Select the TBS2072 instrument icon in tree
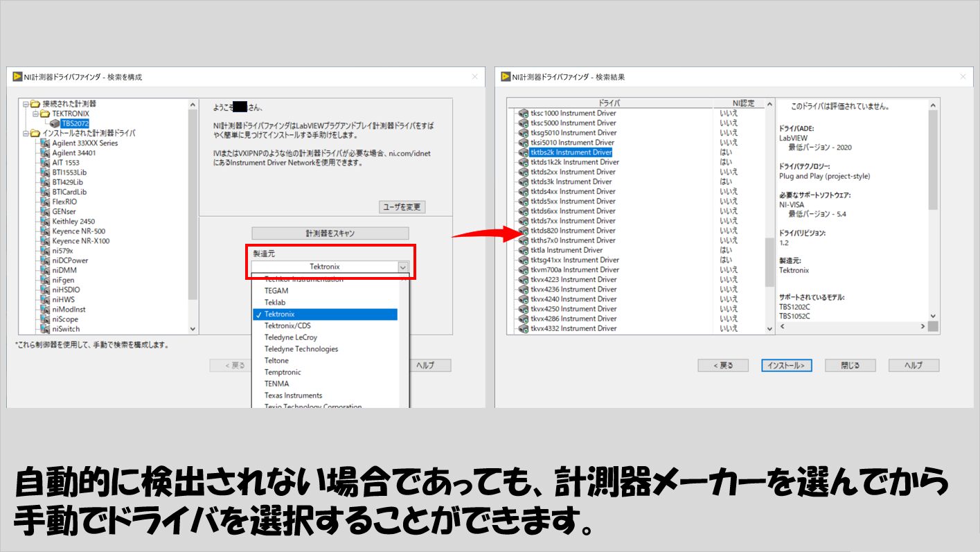The width and height of the screenshot is (980, 552). pos(55,123)
